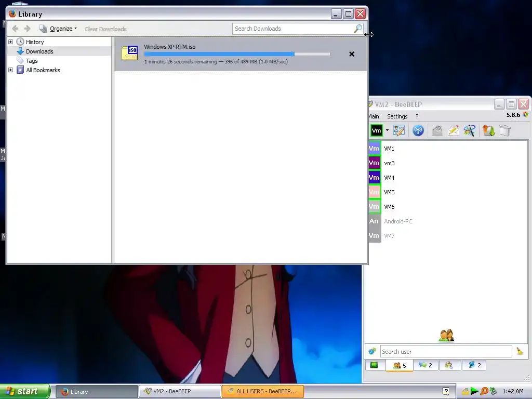
Task: Click the VM1 avatar icon
Action: 374,148
